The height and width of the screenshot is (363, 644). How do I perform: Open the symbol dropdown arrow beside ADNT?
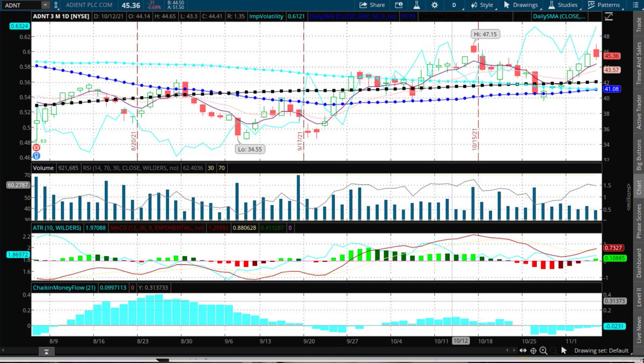tap(45, 5)
